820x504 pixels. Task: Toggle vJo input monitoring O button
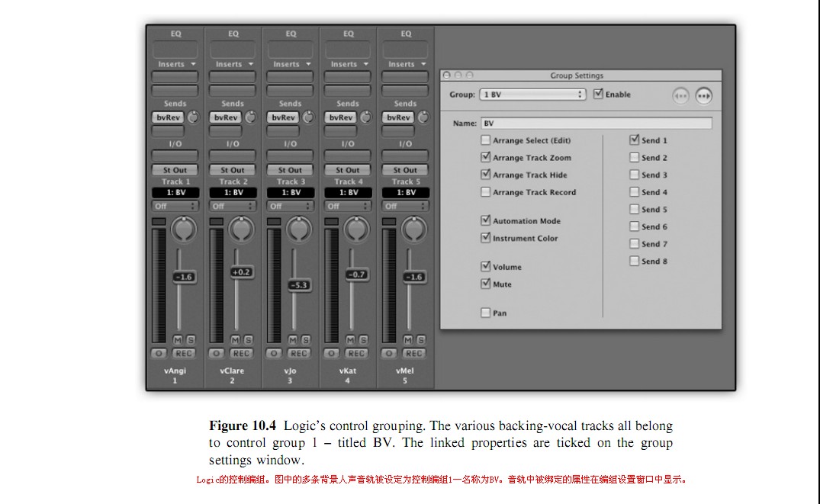(x=274, y=354)
